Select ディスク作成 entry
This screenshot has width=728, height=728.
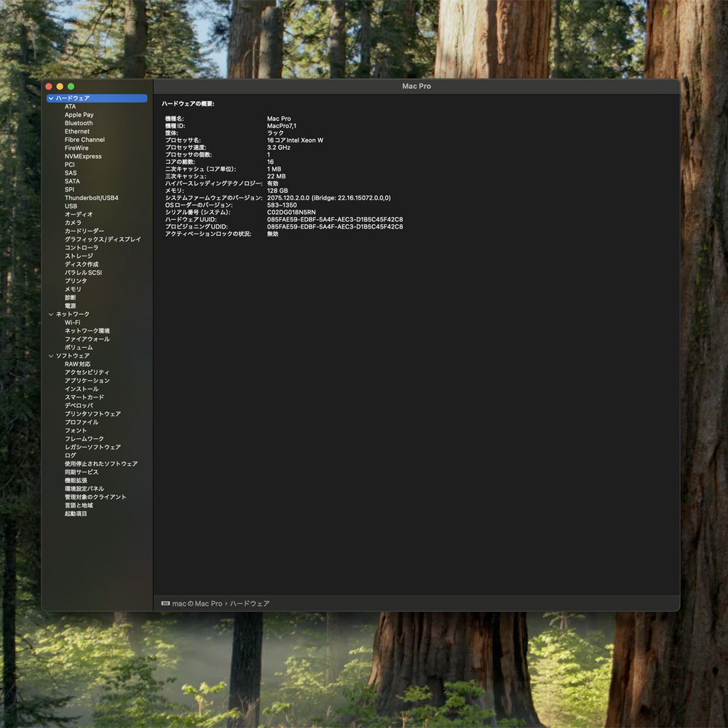pos(82,264)
